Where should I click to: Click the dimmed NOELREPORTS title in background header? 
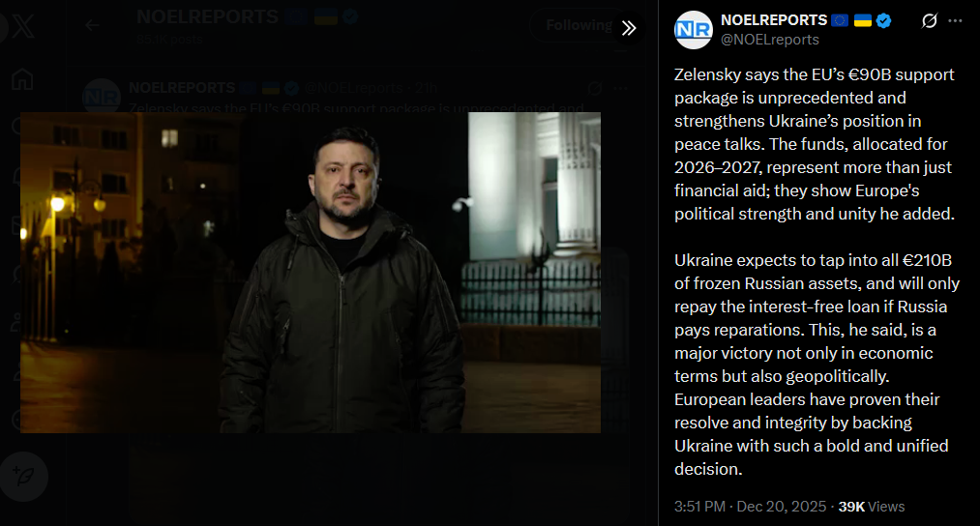(207, 16)
